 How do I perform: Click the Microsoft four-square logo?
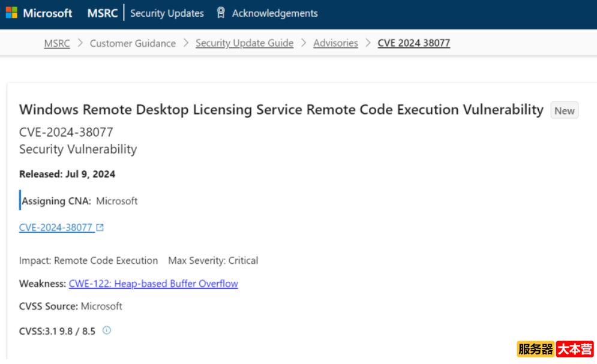click(x=11, y=13)
